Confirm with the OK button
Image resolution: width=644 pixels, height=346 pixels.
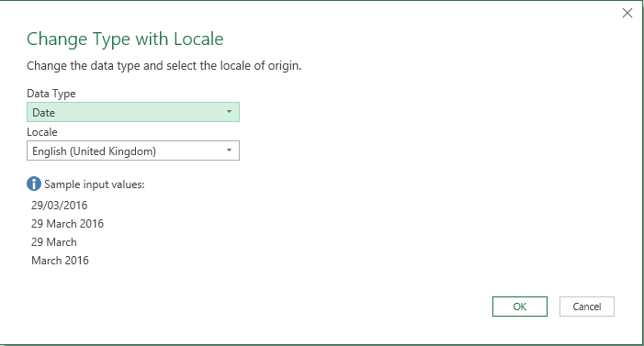(x=520, y=307)
